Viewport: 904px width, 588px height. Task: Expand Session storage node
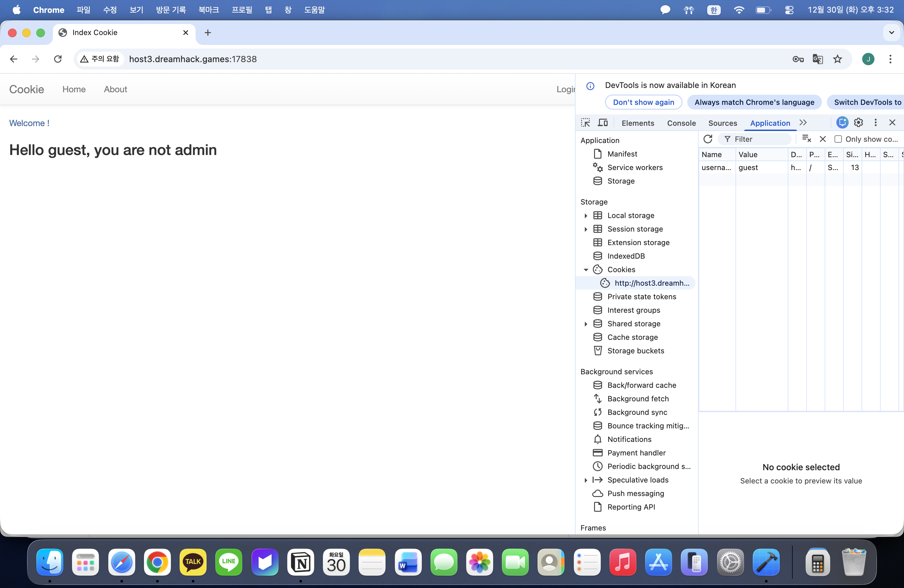point(586,229)
